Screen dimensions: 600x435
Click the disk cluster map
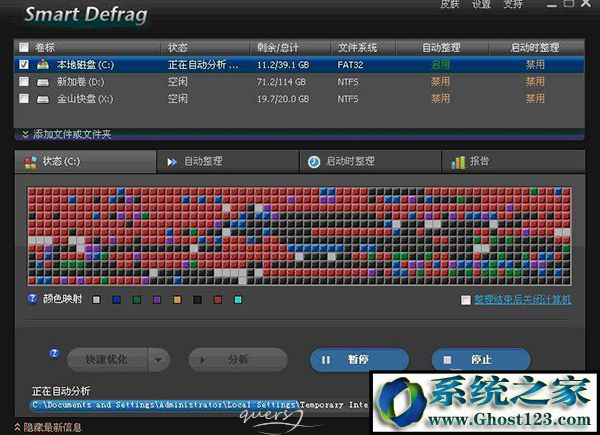pos(300,236)
